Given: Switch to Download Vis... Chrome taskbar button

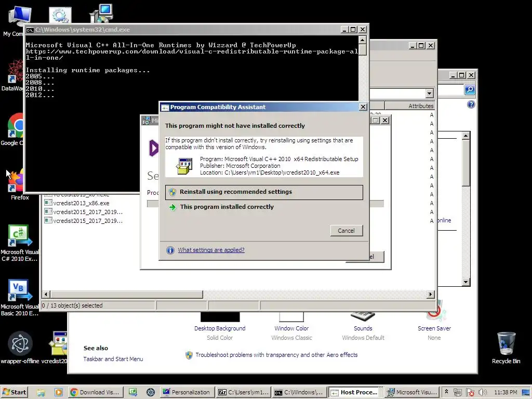Looking at the screenshot, I should pyautogui.click(x=96, y=393).
